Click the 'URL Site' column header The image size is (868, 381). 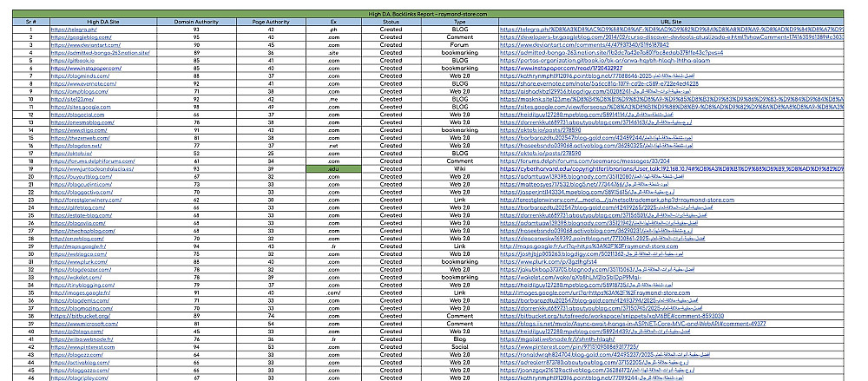[671, 23]
